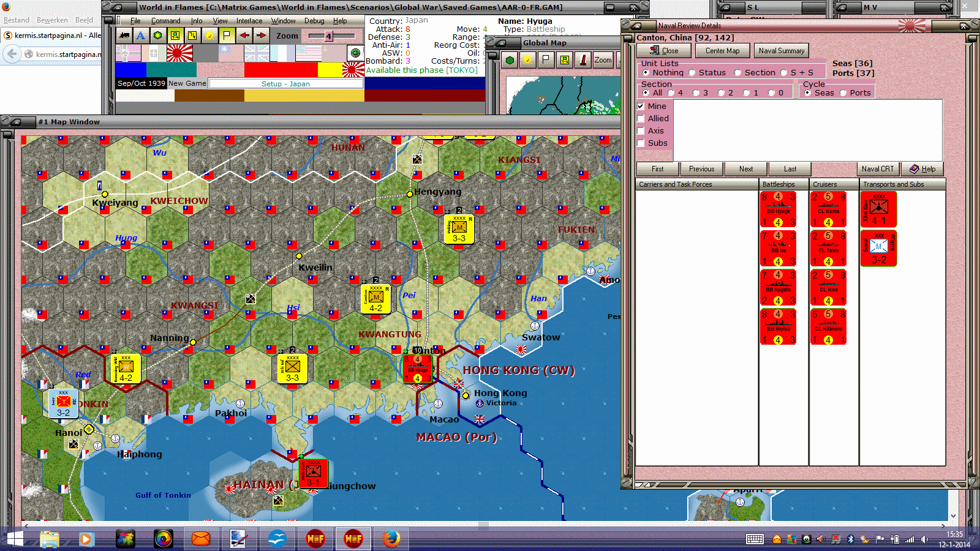Select the CL Kitakami cruiser counter
This screenshot has height=551, width=980.
coord(829,327)
